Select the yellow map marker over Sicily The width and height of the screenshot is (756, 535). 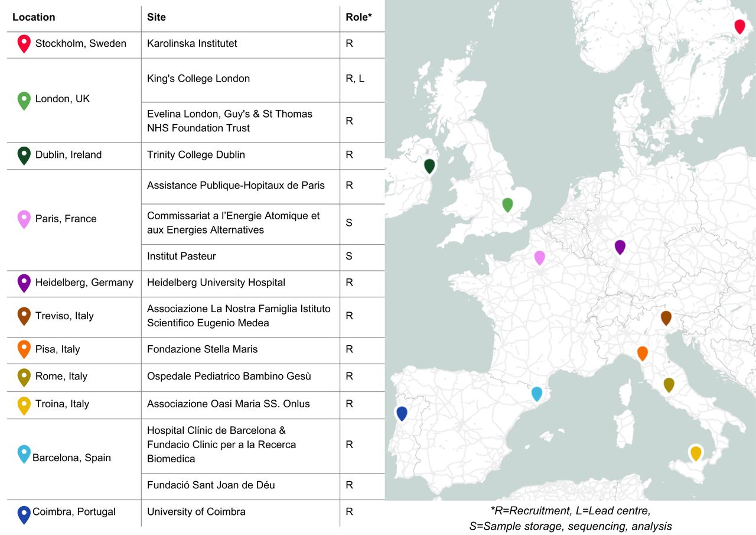click(696, 453)
